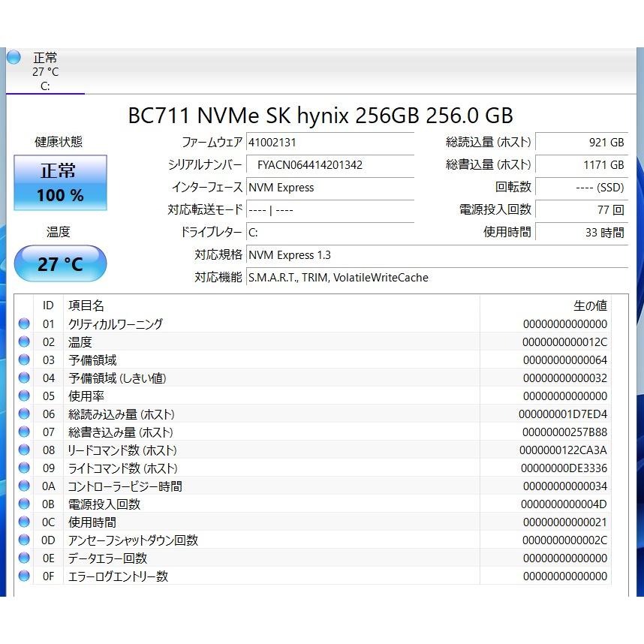Click the 電源投入回数 field showing 77 回
This screenshot has width=644, height=644.
(582, 209)
